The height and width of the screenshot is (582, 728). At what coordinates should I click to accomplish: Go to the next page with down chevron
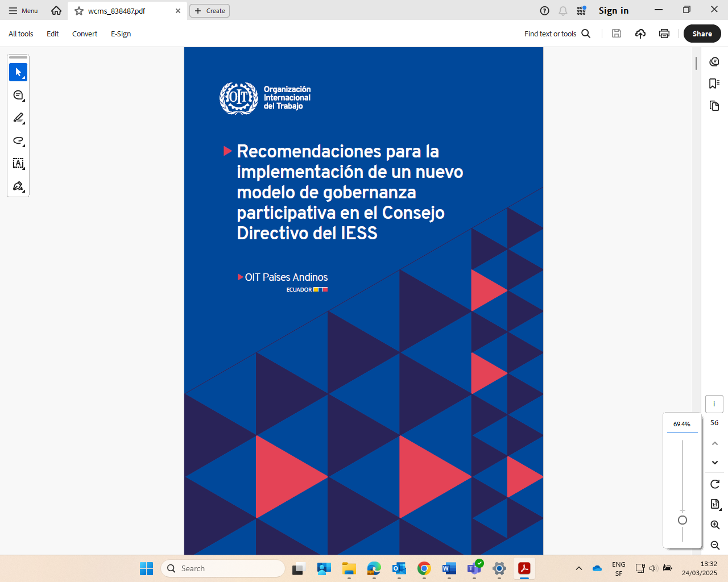[x=715, y=463]
